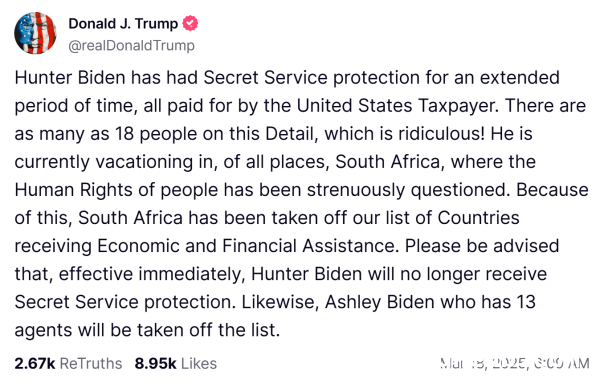Open the flag-themed profile avatar
The image size is (600, 387).
[x=35, y=33]
